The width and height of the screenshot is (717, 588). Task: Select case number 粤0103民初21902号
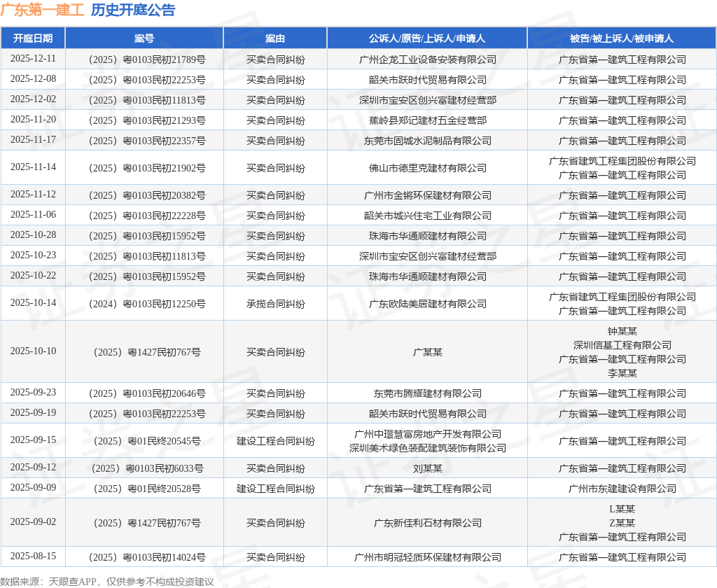pyautogui.click(x=164, y=168)
